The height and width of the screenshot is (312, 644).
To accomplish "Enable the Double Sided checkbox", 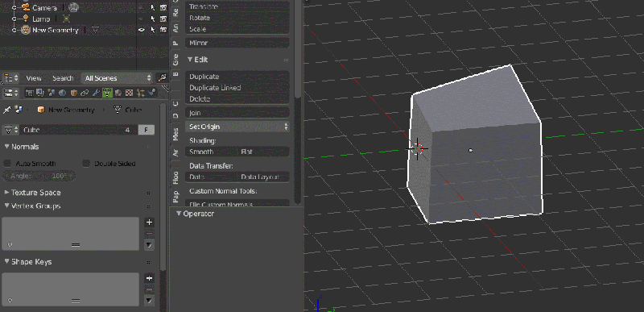I will pyautogui.click(x=86, y=163).
